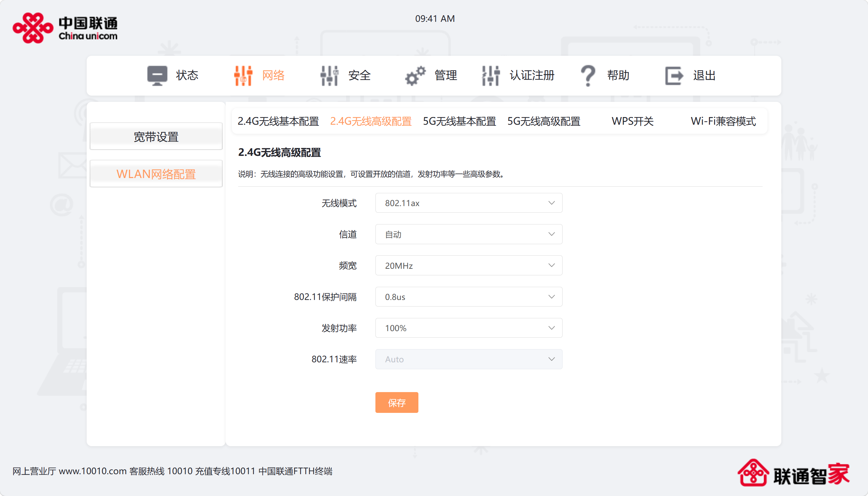This screenshot has width=868, height=496.
Task: Open the 发射功率 100% dropdown
Action: click(x=468, y=328)
